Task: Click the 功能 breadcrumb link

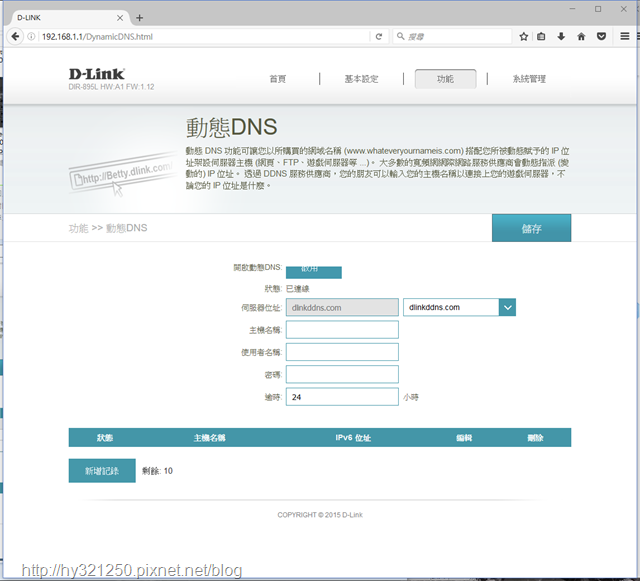Action: coord(78,228)
